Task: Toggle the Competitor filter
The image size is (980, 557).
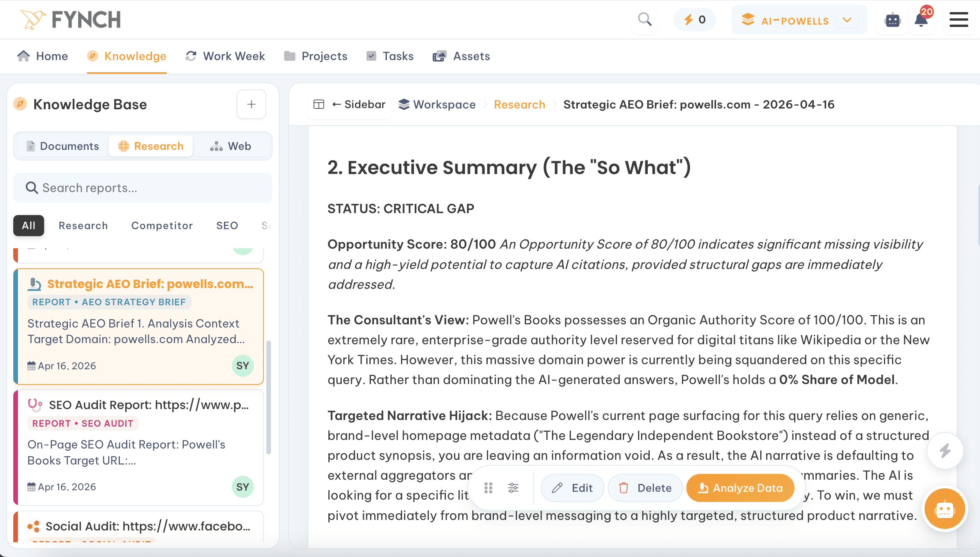Action: click(162, 225)
